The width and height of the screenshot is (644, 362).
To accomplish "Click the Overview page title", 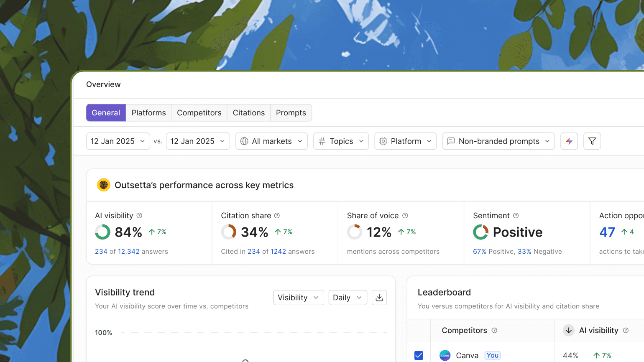I will pyautogui.click(x=103, y=84).
